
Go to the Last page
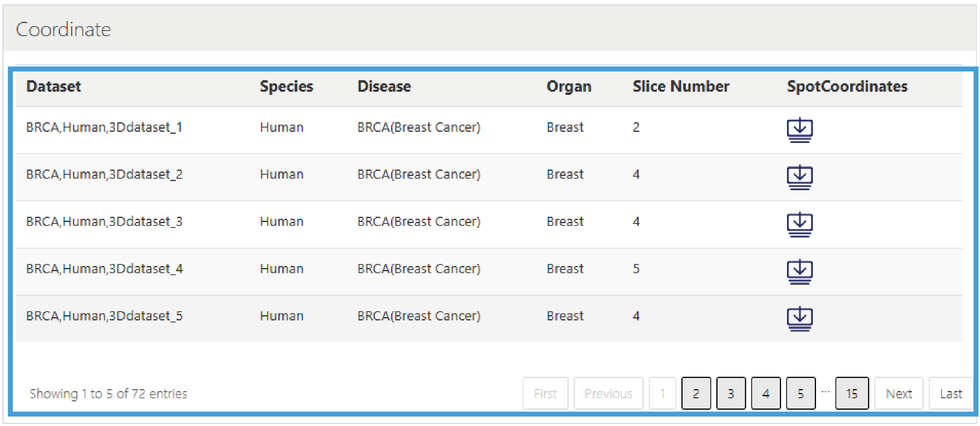coord(951,393)
